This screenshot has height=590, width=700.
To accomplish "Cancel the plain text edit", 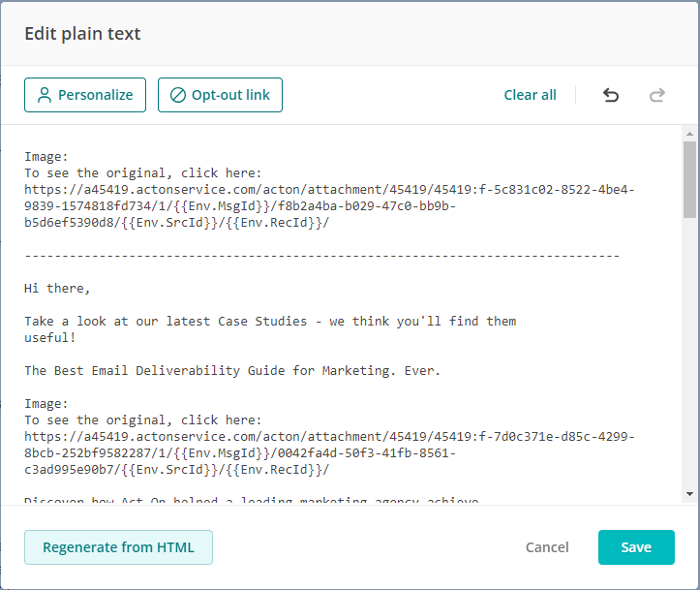I will click(547, 547).
